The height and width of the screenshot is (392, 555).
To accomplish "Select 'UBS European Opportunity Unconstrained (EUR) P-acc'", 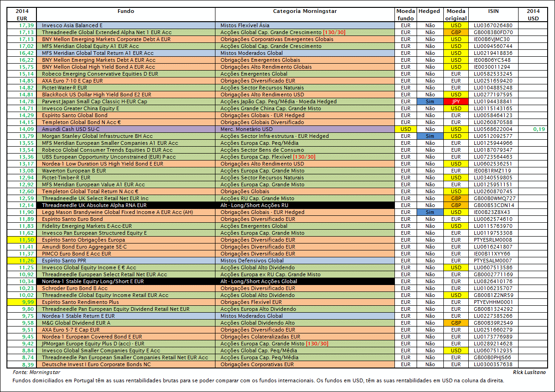I will click(x=126, y=157).
